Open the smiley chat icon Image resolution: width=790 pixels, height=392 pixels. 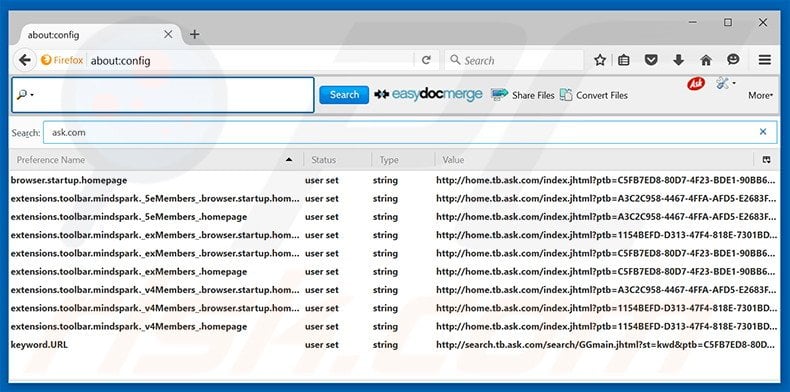tap(733, 60)
